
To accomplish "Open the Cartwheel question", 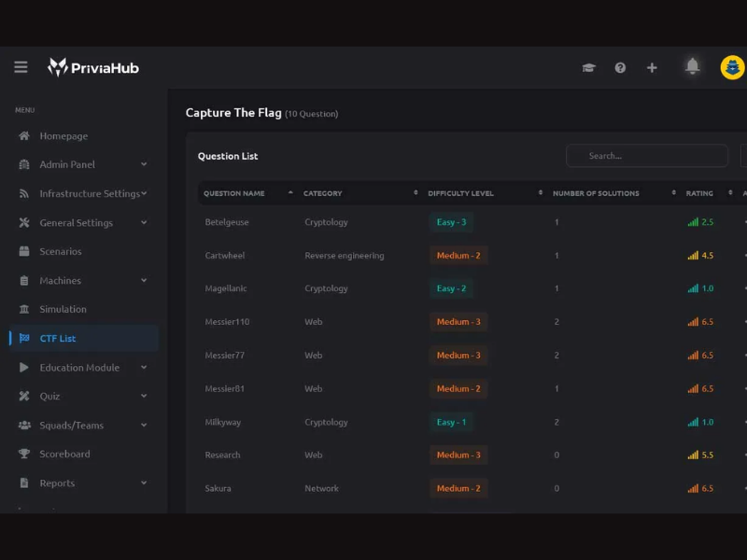I will tap(225, 255).
